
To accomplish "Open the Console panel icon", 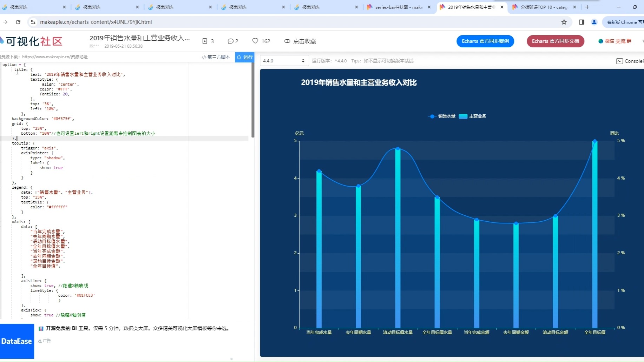I will coord(619,61).
